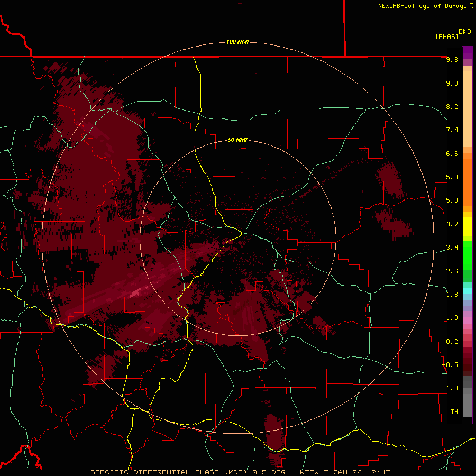Click the 9.0 value on color scale
The height and width of the screenshot is (476, 476).
pos(452,83)
